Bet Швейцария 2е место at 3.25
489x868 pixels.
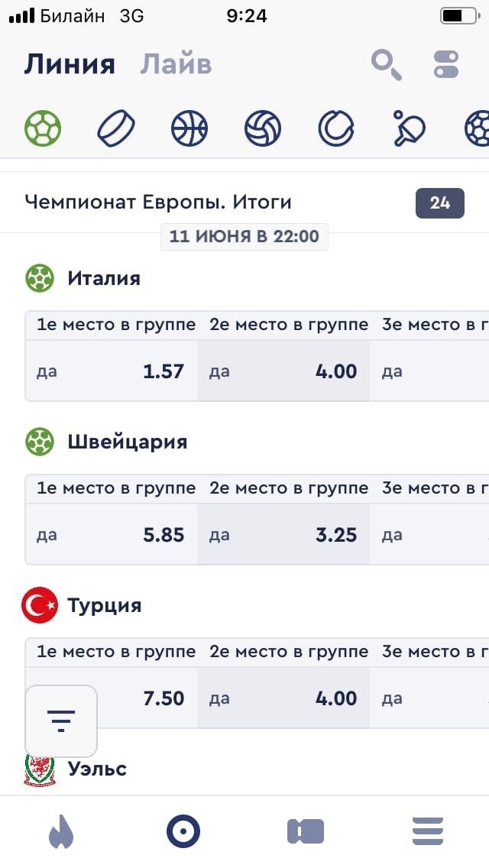(x=283, y=535)
